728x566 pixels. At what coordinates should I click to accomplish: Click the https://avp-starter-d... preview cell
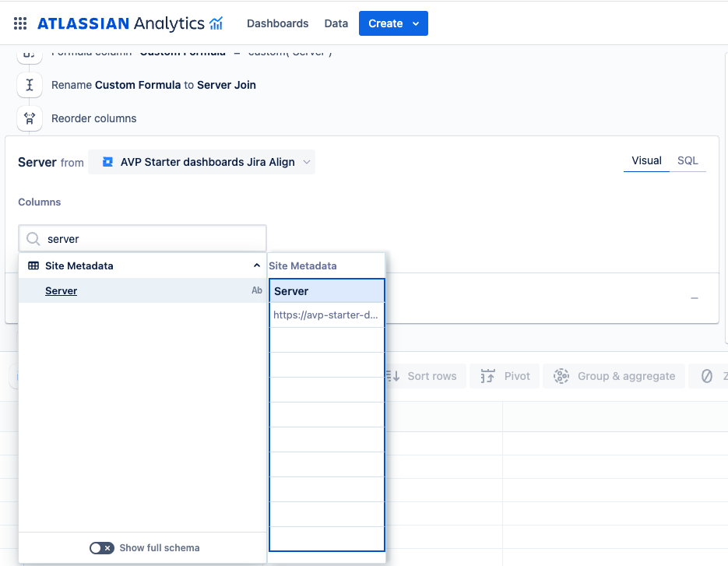[x=327, y=315]
